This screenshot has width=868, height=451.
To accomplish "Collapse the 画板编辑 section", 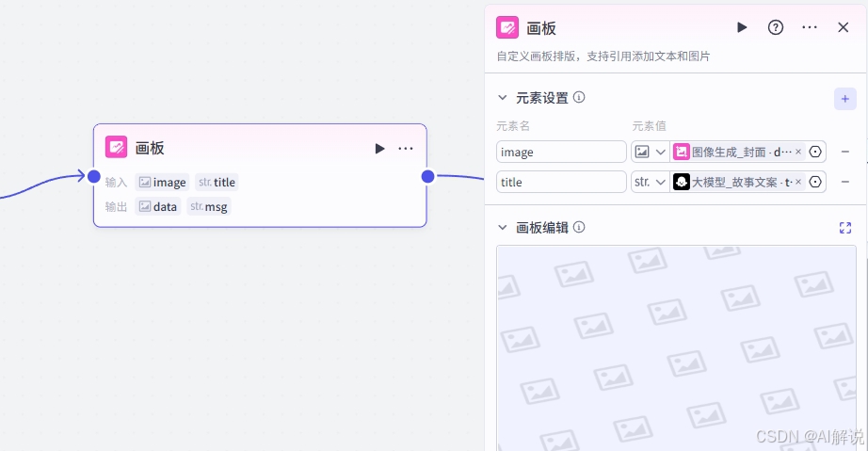I will (x=502, y=228).
